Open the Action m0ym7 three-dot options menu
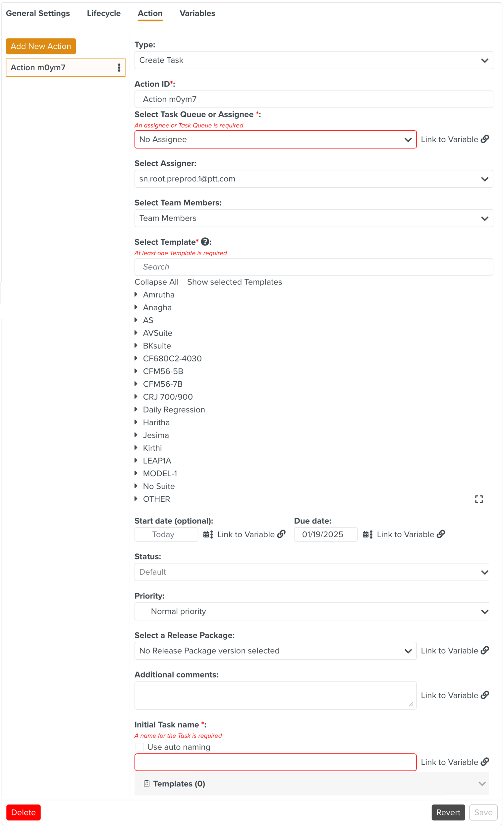The width and height of the screenshot is (504, 829). tap(119, 68)
